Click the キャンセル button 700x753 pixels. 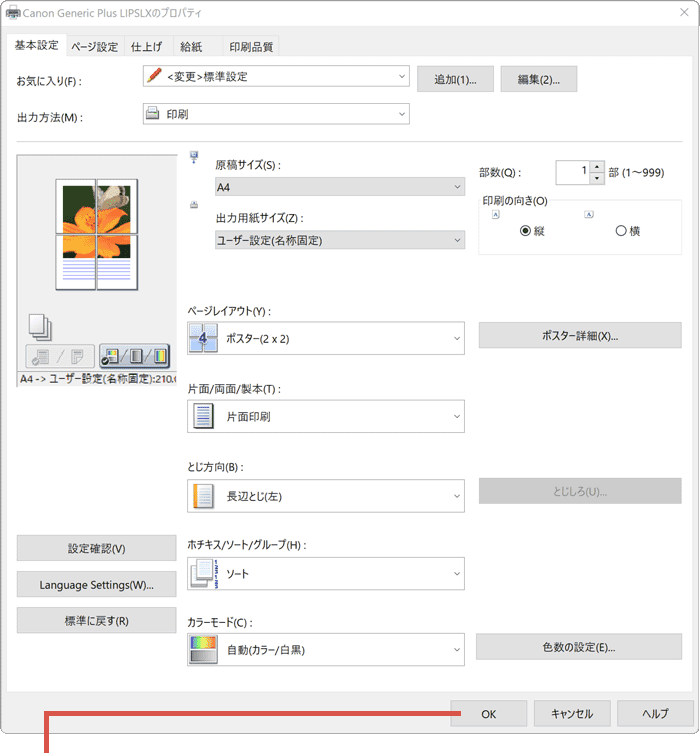point(572,714)
